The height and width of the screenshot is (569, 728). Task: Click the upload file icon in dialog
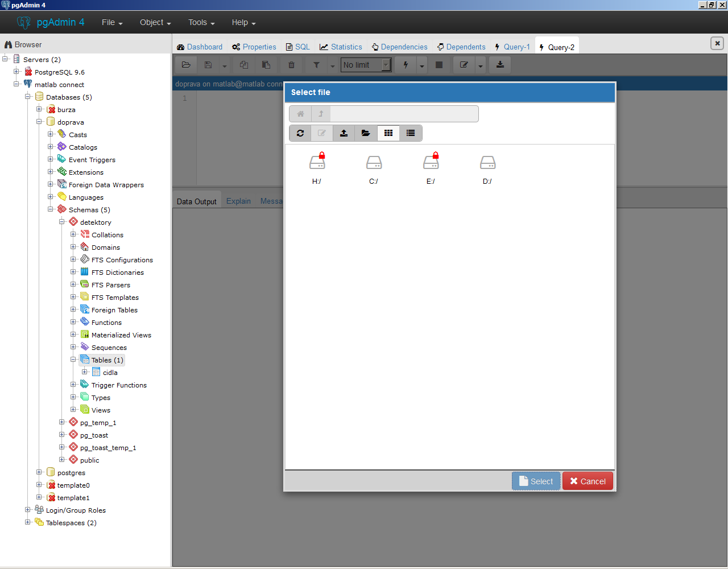point(344,133)
